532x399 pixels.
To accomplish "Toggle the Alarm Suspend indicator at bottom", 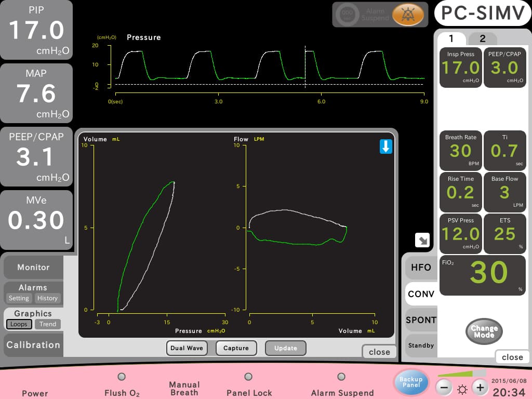I will [341, 377].
